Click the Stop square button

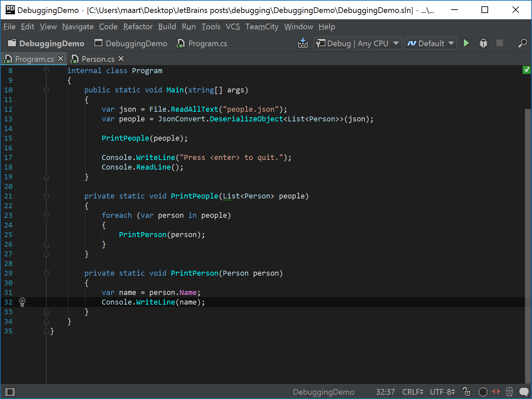(500, 43)
